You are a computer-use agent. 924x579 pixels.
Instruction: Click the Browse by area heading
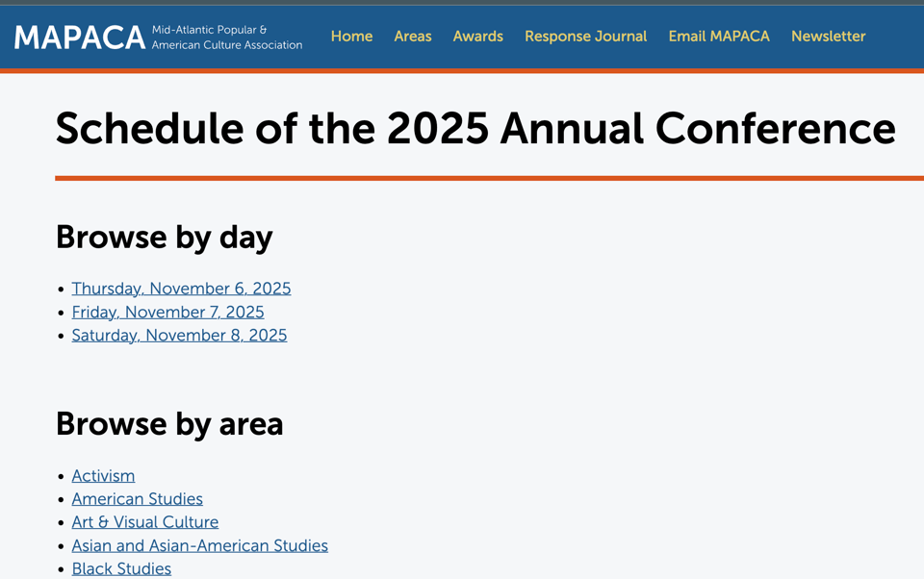(169, 423)
